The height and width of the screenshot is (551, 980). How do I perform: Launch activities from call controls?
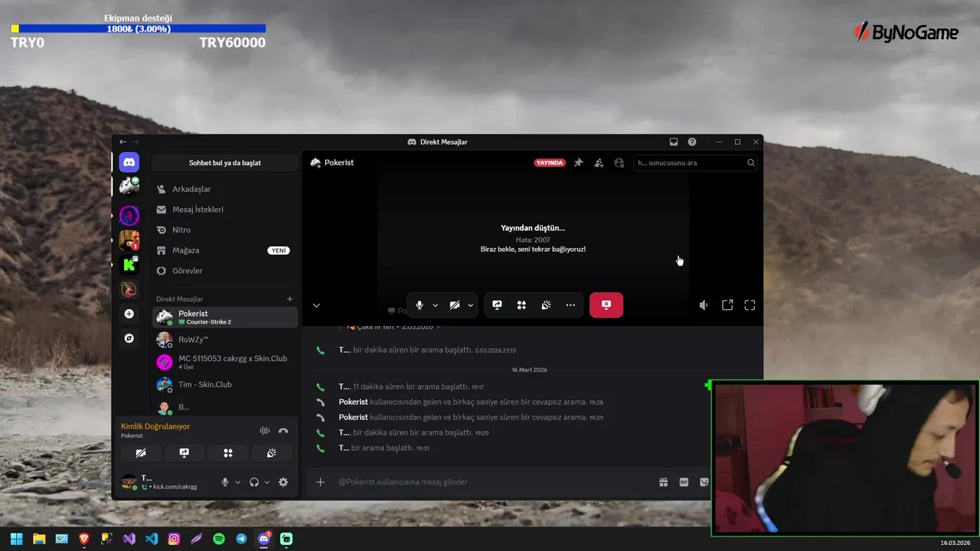point(521,305)
